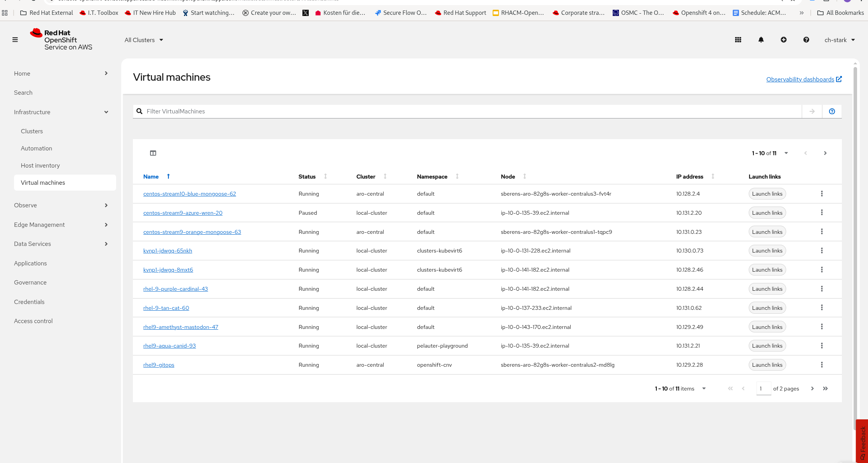Image resolution: width=868 pixels, height=463 pixels.
Task: Click Launch links for centos-stream9-azure-wren-20
Action: [x=767, y=213]
